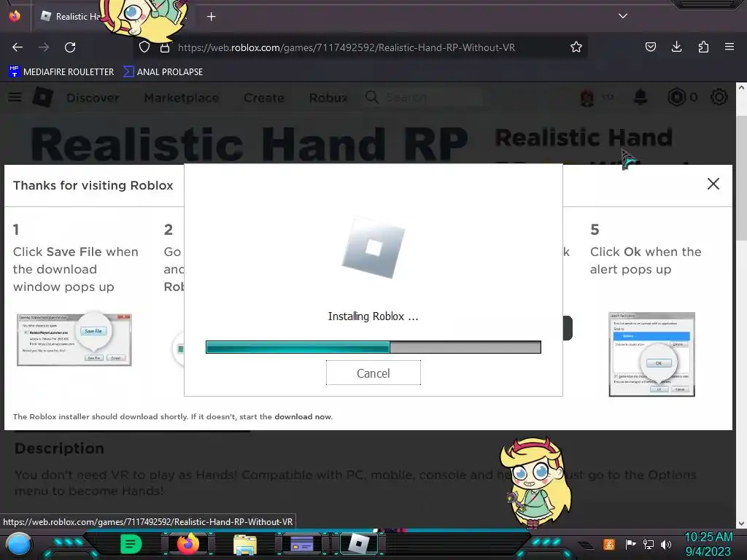The image size is (747, 560).
Task: Open the Robux balance icon
Action: (x=676, y=97)
